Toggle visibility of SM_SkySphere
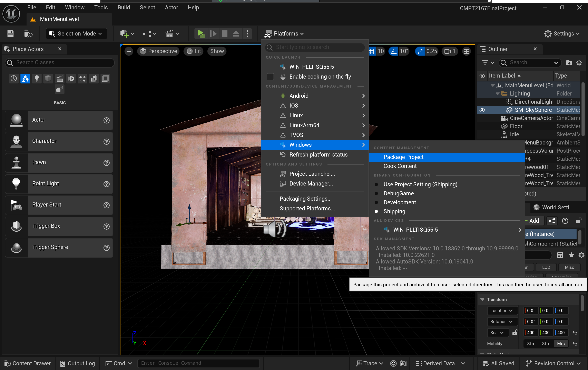The image size is (588, 370). pos(482,110)
